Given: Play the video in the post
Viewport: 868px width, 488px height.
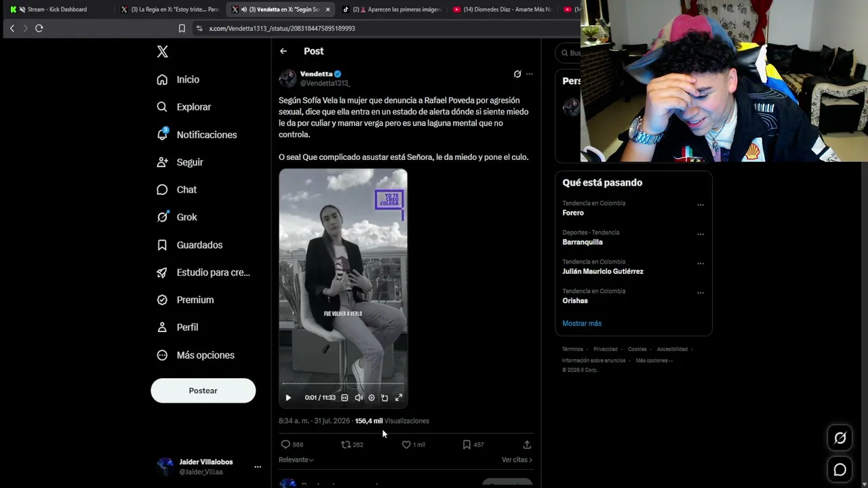Looking at the screenshot, I should (288, 398).
